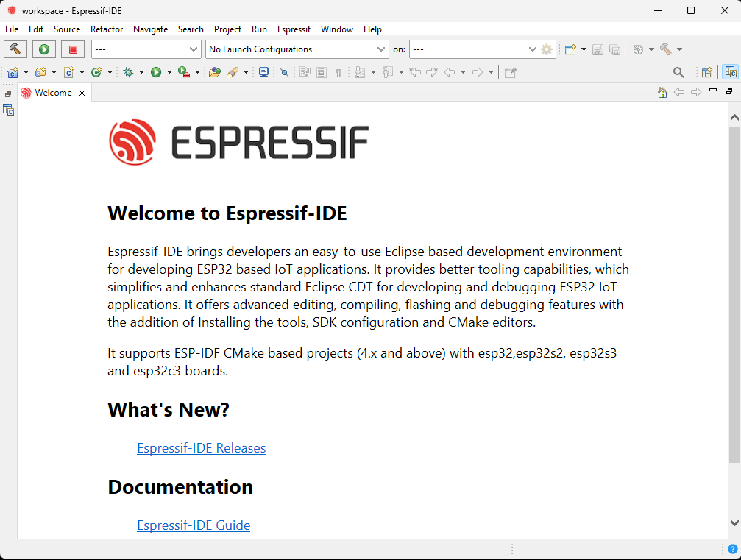Screen dimensions: 741x560
Task: Click the Home icon in Welcome view
Action: click(x=662, y=92)
